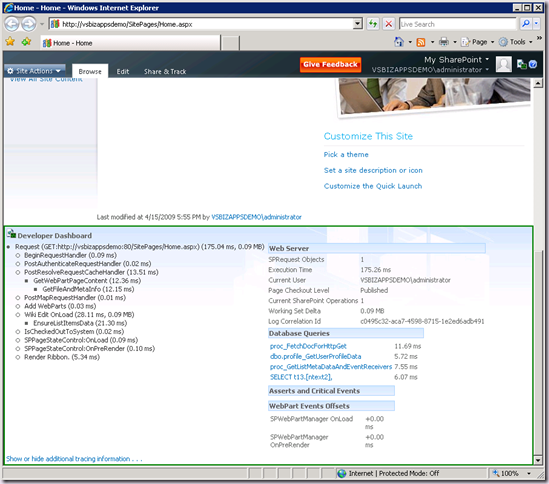Click the Print toolbar icon

(444, 42)
